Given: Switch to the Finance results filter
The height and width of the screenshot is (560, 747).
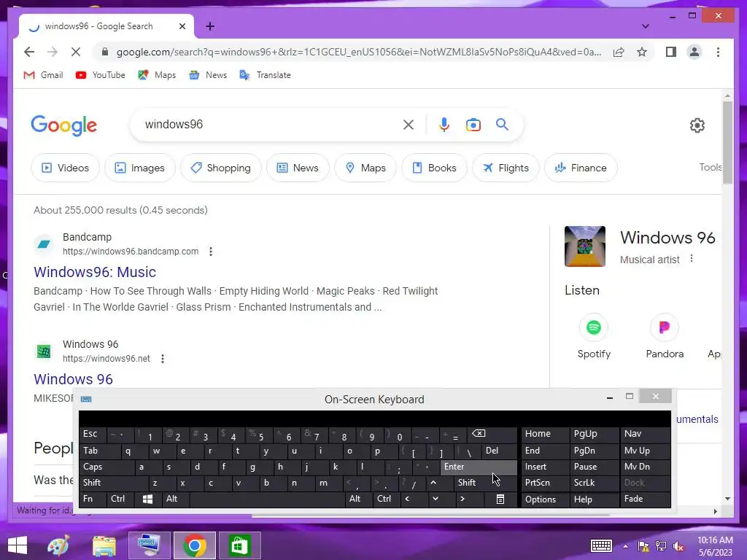Looking at the screenshot, I should 581,168.
